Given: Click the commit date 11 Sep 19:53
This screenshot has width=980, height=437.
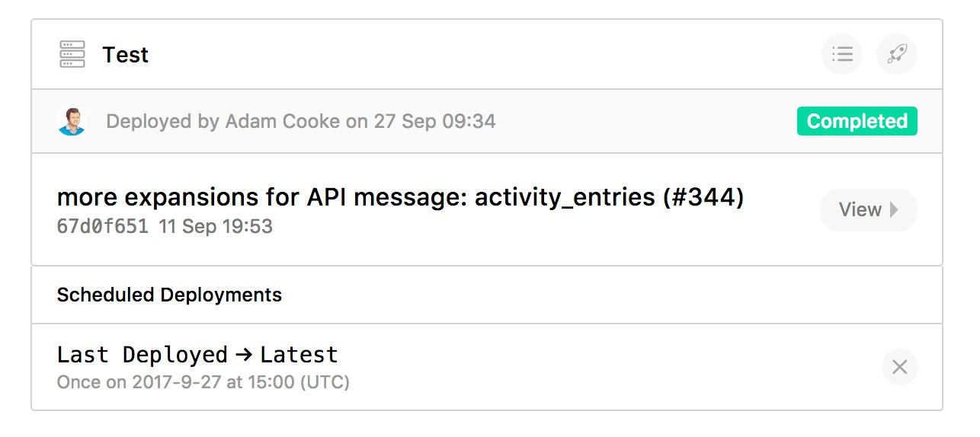Looking at the screenshot, I should 216,226.
